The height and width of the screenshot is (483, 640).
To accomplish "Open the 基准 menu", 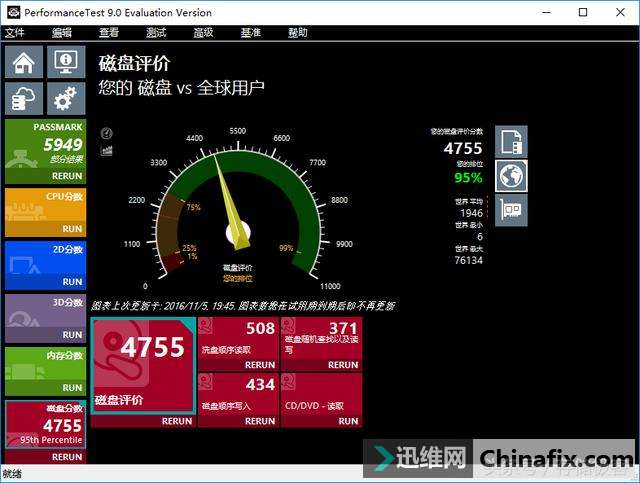I will pyautogui.click(x=251, y=33).
